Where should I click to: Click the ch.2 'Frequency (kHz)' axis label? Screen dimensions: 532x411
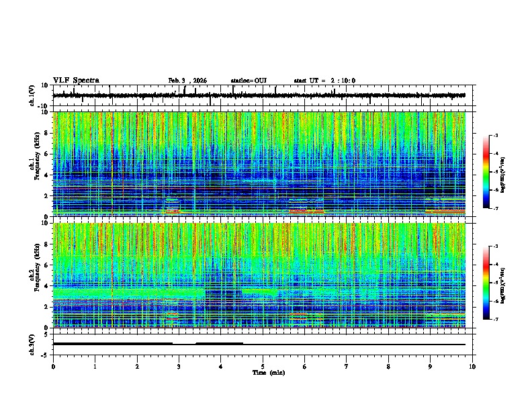click(x=37, y=267)
